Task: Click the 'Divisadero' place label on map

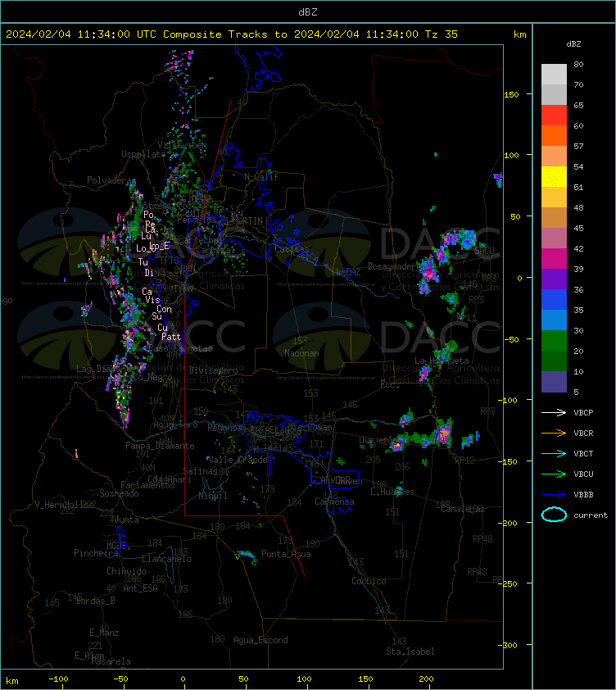Action: pos(214,370)
